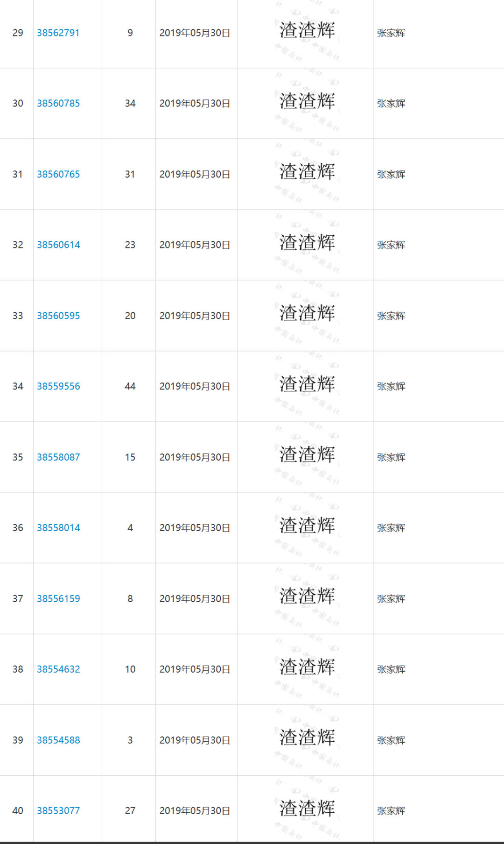Screen dimensions: 504x844
Task: Open application number 38560785
Action: pos(58,103)
